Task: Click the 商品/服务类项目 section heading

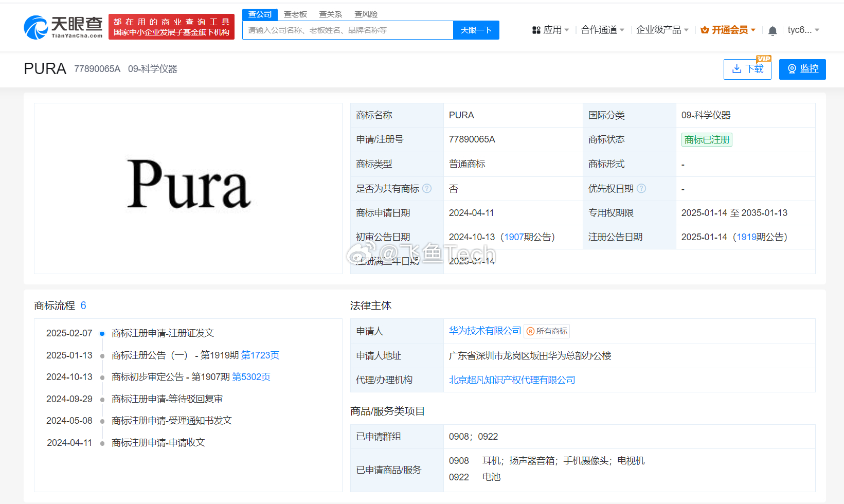Action: [387, 411]
